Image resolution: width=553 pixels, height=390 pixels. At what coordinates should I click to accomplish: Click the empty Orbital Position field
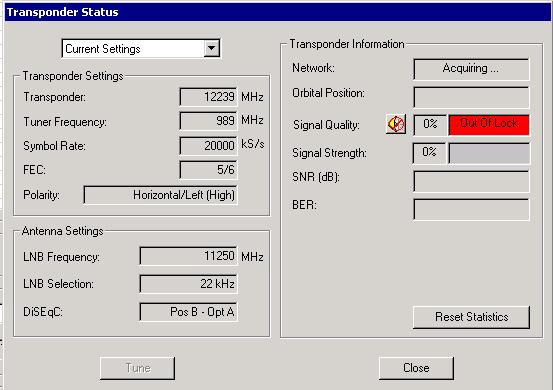tap(471, 97)
